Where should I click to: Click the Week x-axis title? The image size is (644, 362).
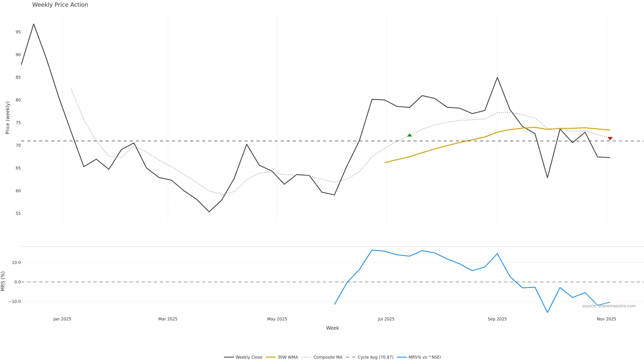pyautogui.click(x=332, y=328)
